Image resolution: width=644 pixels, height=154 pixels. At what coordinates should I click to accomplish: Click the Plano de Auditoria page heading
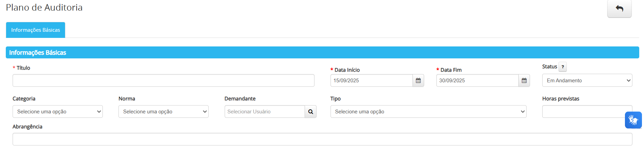point(44,8)
